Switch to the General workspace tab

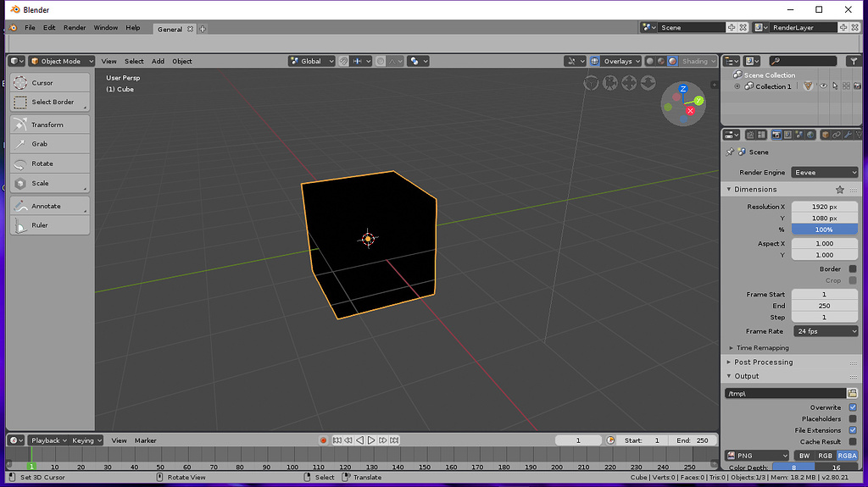[x=170, y=30]
